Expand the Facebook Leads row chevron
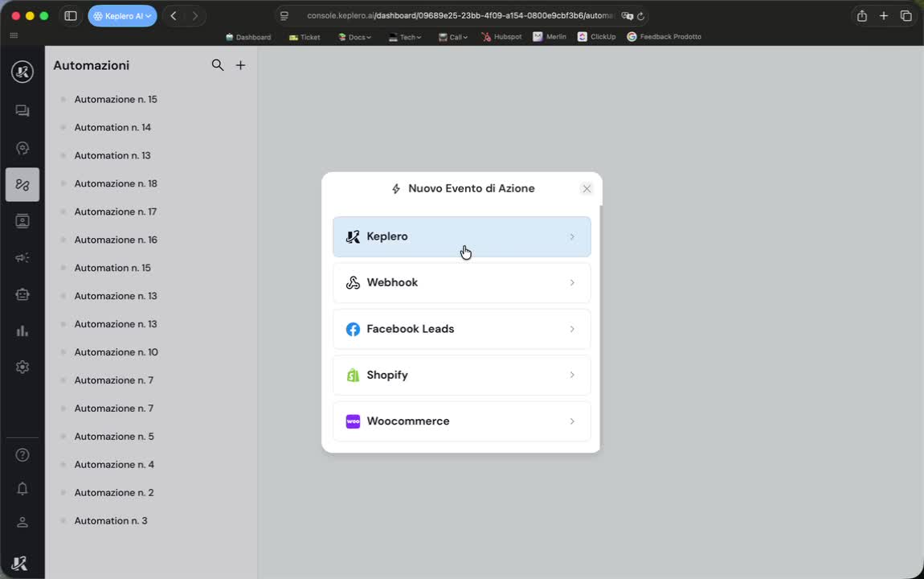 572,329
